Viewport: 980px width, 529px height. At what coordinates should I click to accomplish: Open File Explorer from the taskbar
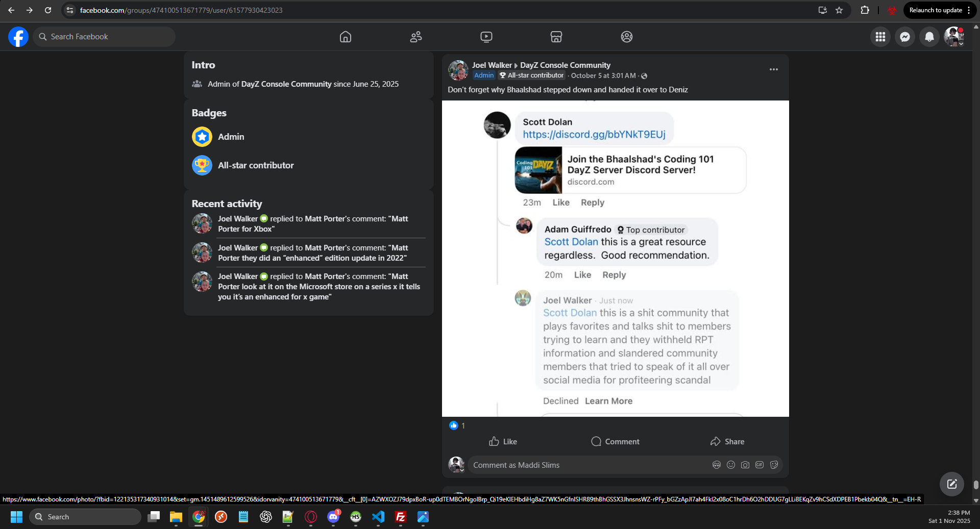(x=176, y=517)
